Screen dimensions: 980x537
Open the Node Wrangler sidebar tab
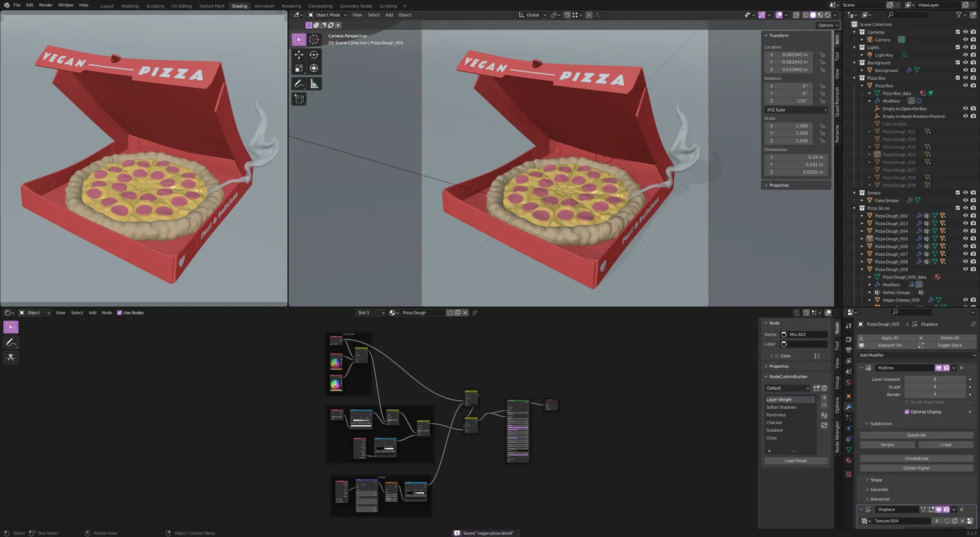pyautogui.click(x=837, y=437)
